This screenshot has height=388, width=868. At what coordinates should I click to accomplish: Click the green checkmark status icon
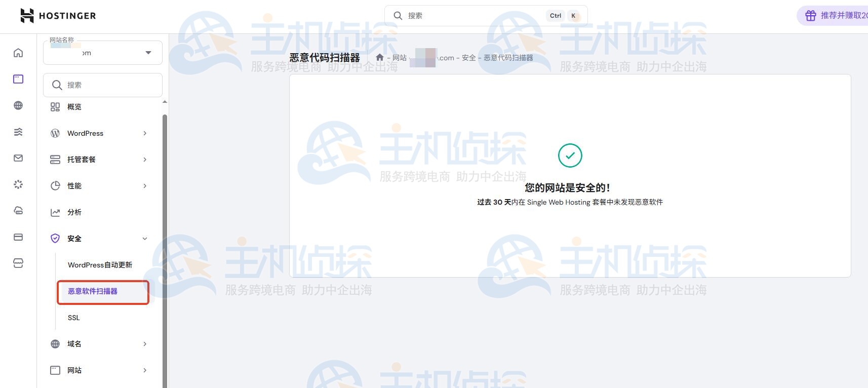point(570,156)
